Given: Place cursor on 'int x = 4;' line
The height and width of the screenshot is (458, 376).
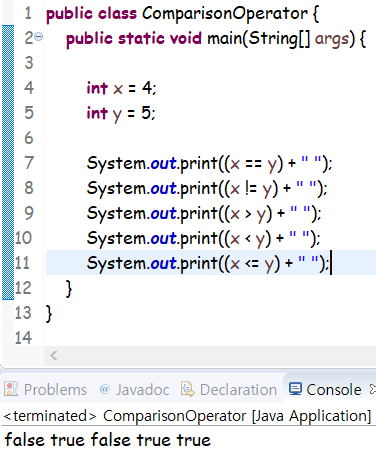Looking at the screenshot, I should click(121, 88).
